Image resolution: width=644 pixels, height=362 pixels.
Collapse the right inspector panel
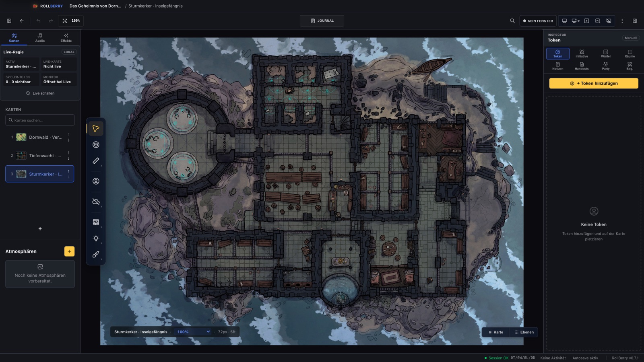pyautogui.click(x=635, y=21)
